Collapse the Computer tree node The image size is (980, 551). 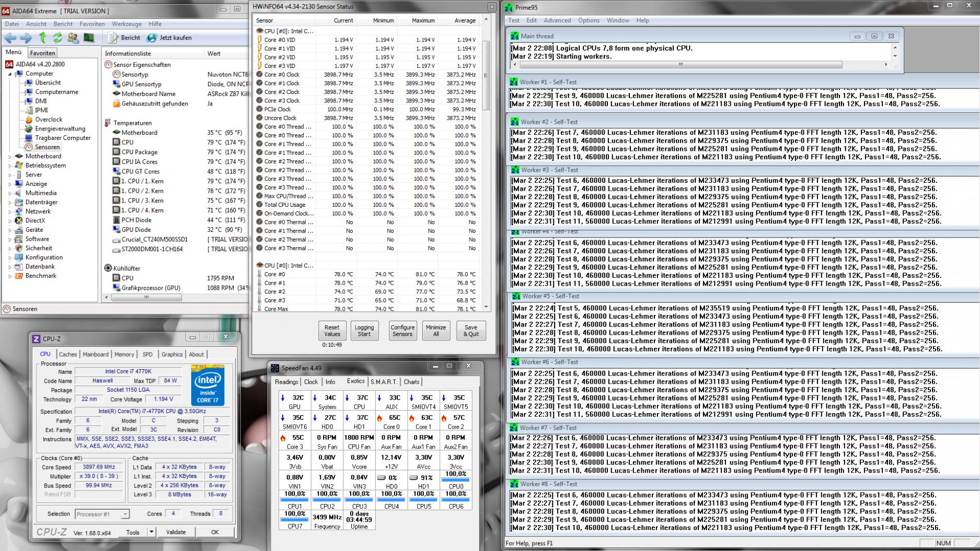(x=9, y=74)
